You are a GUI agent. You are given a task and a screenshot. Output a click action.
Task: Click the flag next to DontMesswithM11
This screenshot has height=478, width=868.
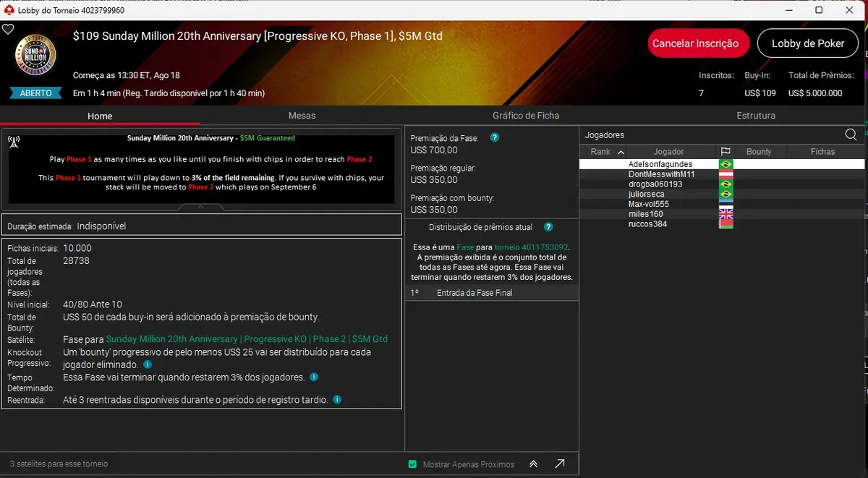pyautogui.click(x=726, y=174)
